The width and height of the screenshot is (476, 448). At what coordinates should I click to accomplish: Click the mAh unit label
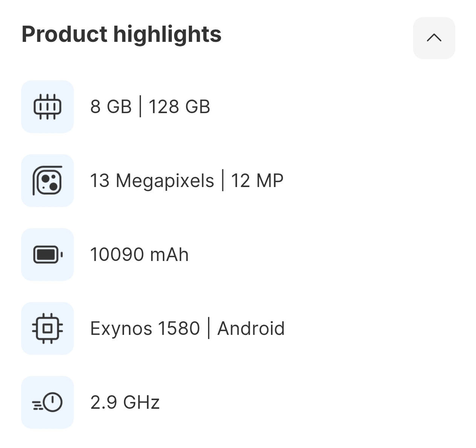tap(169, 255)
